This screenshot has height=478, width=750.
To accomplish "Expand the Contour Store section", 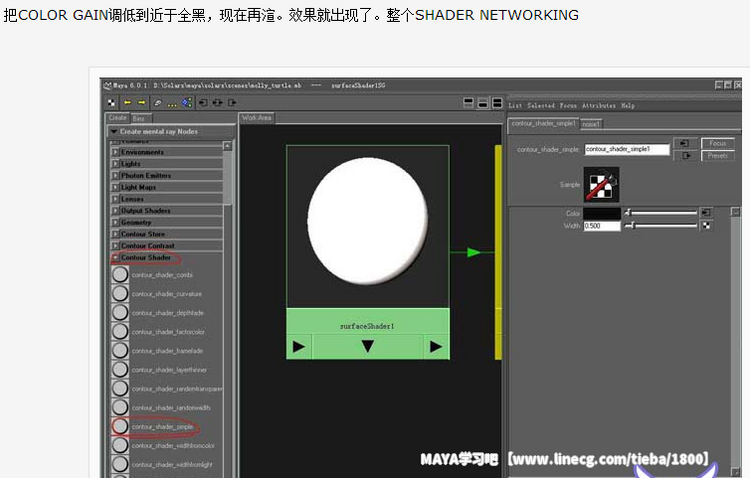I will click(167, 234).
